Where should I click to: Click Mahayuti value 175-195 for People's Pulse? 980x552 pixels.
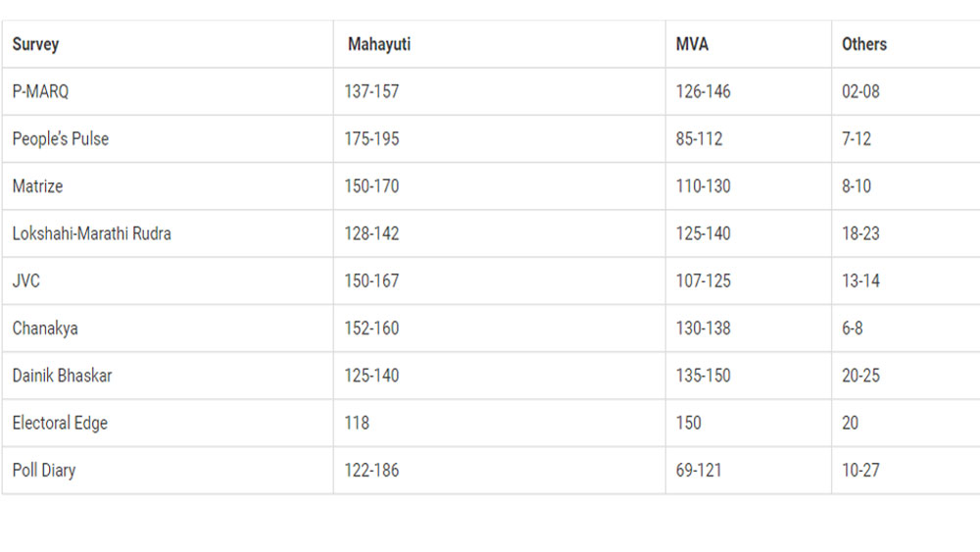(371, 139)
